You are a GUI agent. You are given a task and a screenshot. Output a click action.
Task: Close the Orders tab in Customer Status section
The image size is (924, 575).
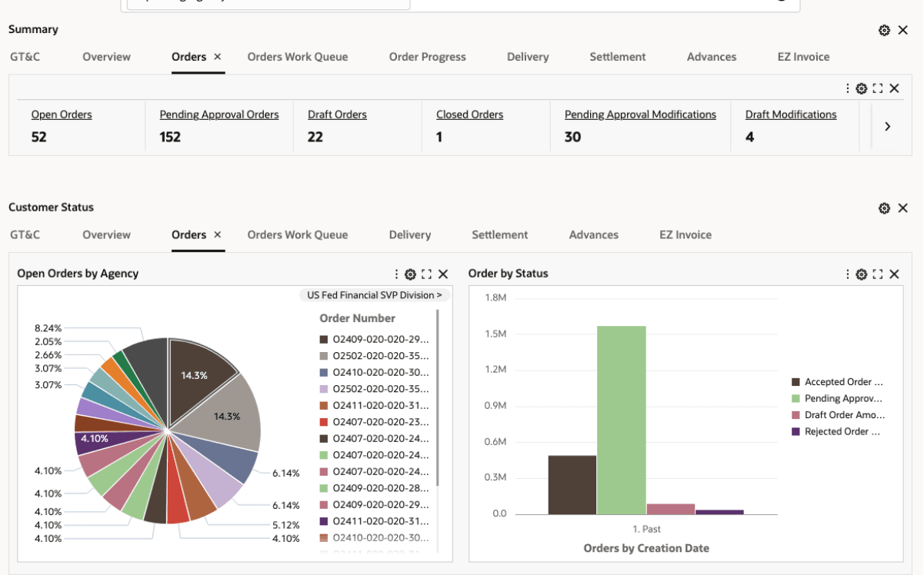click(218, 235)
